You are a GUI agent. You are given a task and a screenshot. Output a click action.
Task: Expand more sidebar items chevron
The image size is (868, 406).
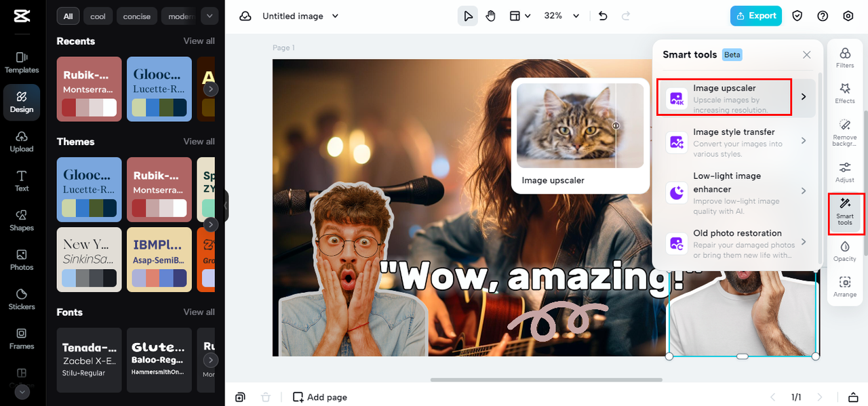point(22,392)
